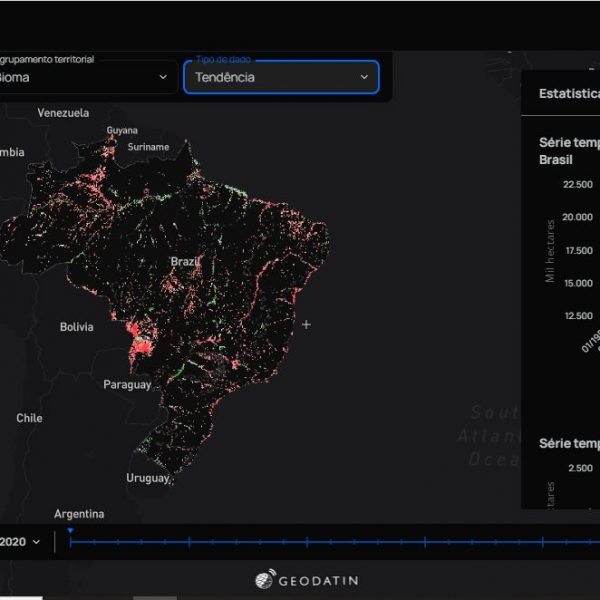Select the Paraguay label on the map

(127, 384)
